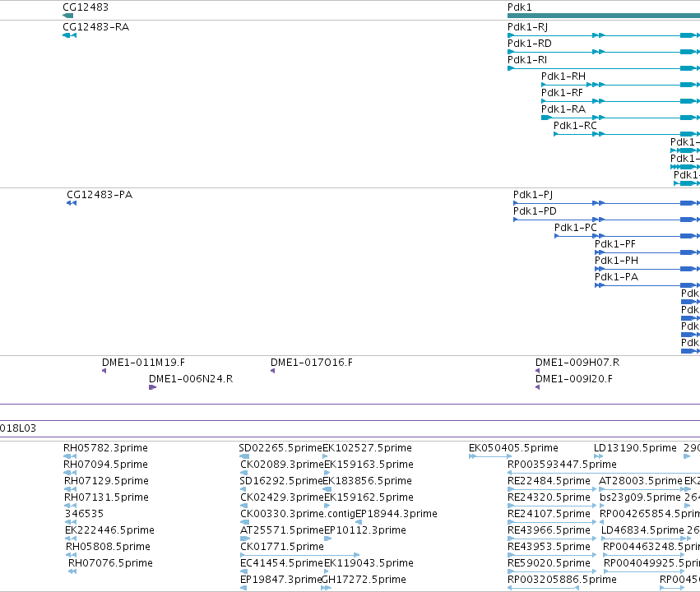This screenshot has width=700, height=592.
Task: Select the DME1-011M19.F clone end
Action: (104, 371)
